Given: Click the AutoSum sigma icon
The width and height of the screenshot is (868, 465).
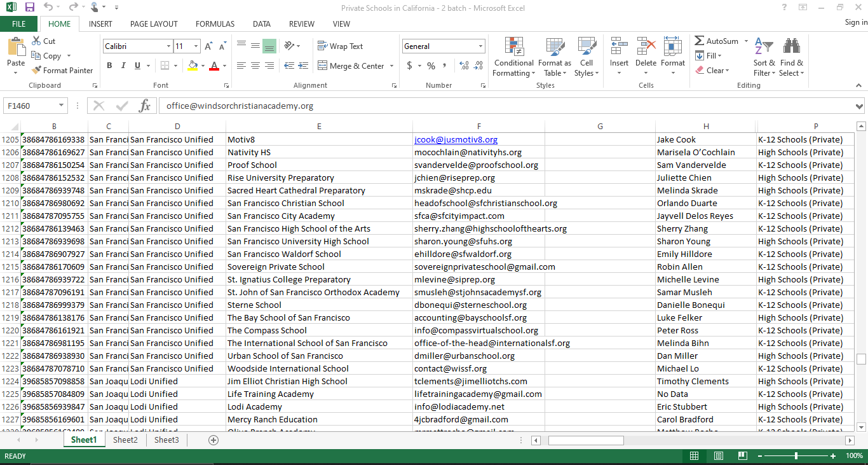Looking at the screenshot, I should coord(700,41).
